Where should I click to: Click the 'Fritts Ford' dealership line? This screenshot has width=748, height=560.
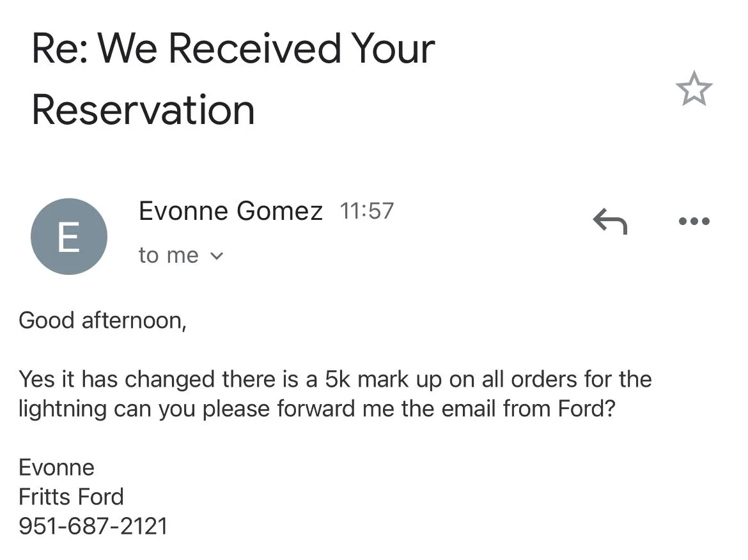(x=71, y=497)
